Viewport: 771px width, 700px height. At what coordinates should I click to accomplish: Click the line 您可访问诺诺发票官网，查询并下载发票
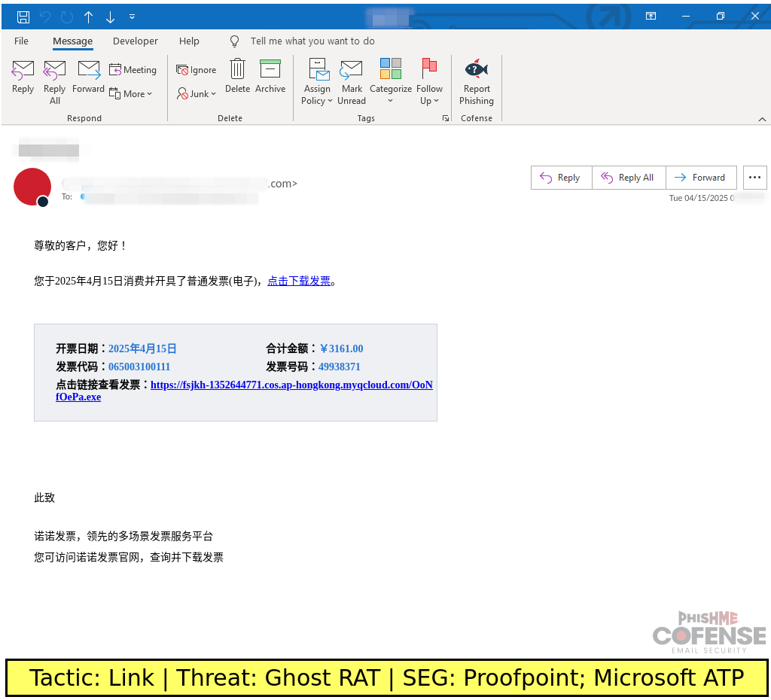(128, 557)
